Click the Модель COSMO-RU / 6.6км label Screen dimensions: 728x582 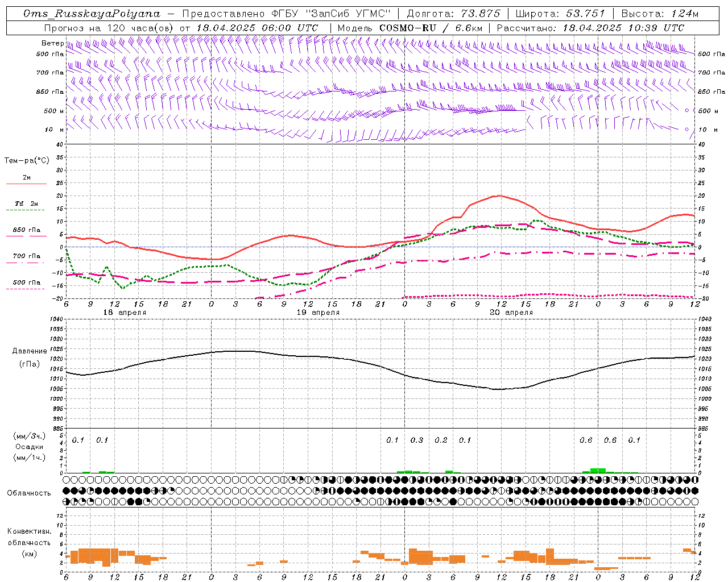(409, 28)
